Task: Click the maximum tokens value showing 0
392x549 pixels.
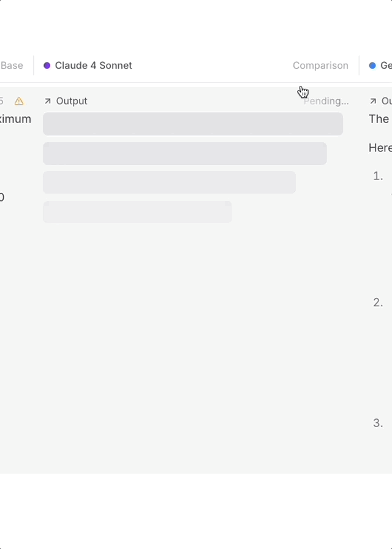Action: (x=2, y=197)
